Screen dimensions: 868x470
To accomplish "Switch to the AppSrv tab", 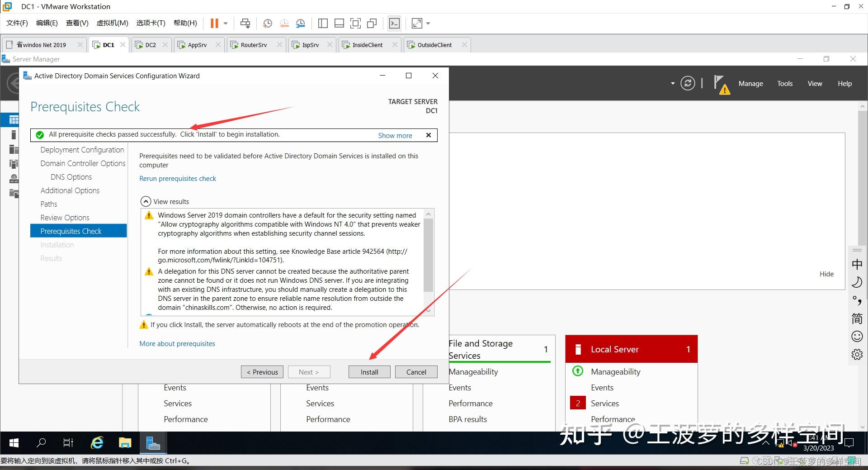I will [197, 45].
